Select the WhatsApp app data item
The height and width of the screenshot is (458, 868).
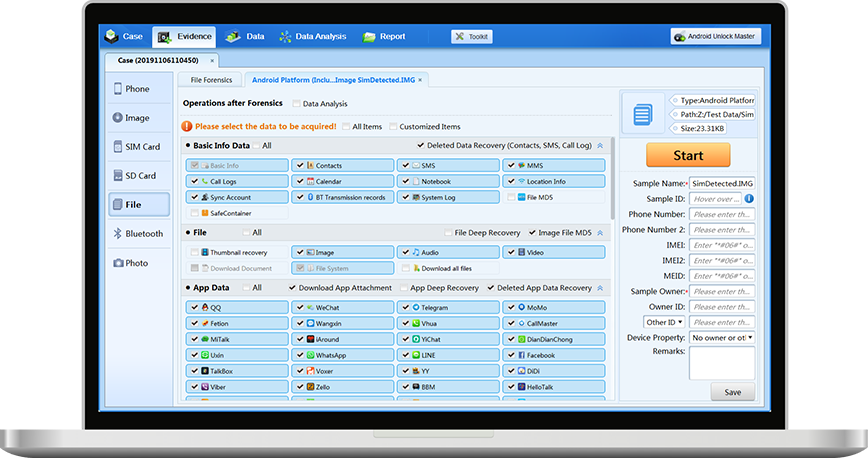(x=346, y=355)
